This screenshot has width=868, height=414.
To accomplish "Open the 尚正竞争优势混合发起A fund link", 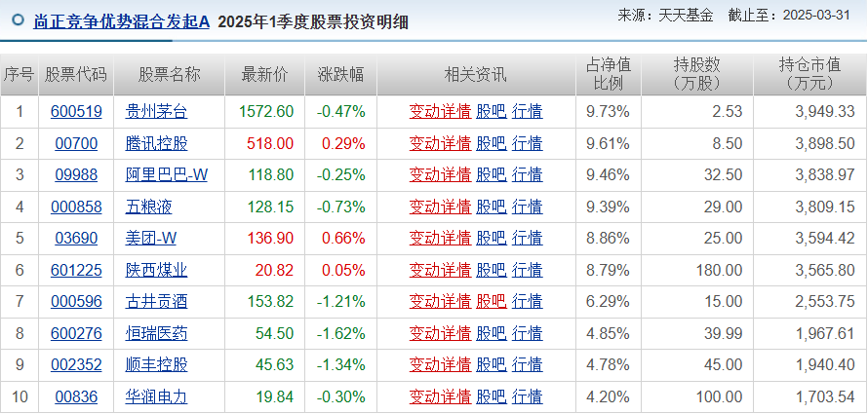I will (122, 21).
